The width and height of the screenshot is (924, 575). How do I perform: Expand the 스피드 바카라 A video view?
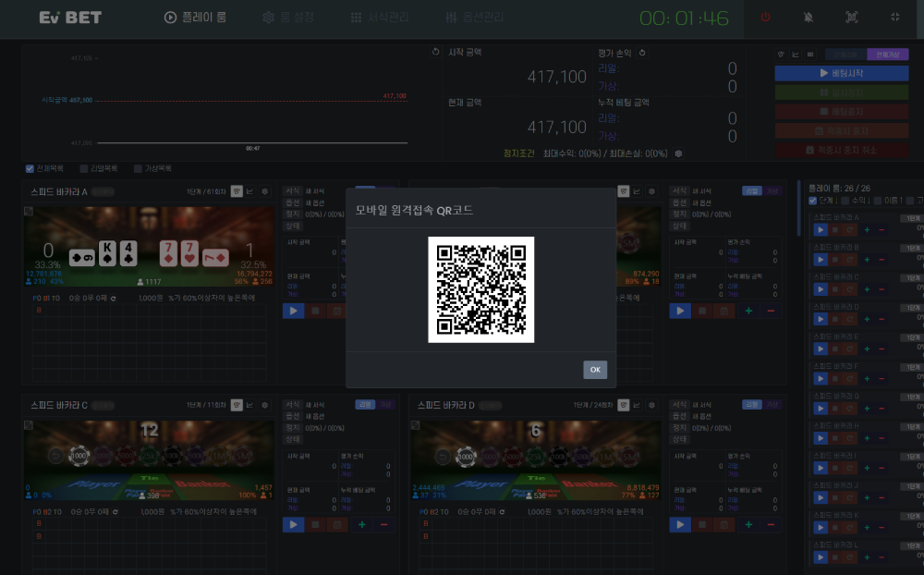click(x=29, y=211)
